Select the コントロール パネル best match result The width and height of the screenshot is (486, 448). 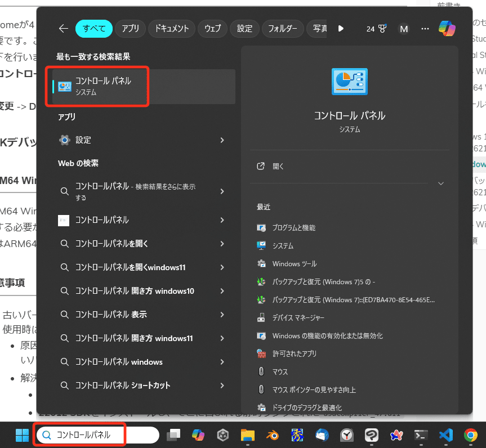click(101, 86)
